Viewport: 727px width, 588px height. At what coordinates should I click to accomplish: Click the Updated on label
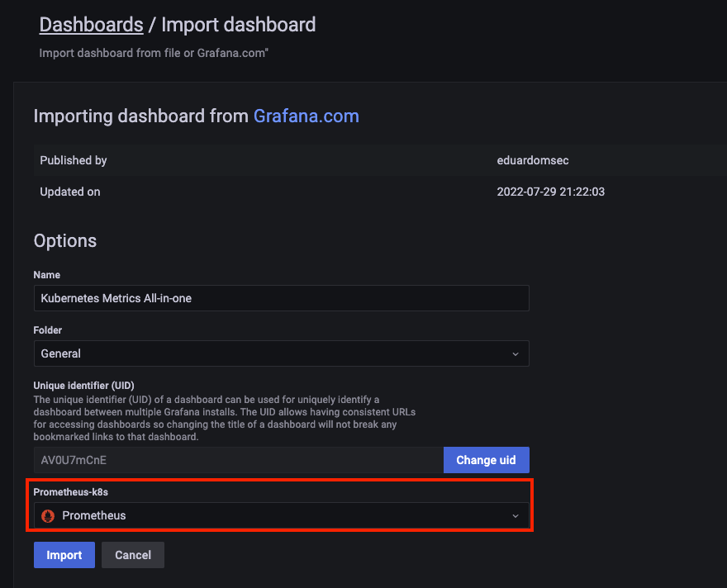tap(70, 192)
